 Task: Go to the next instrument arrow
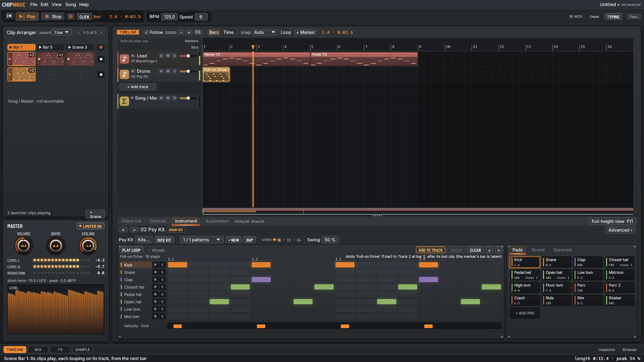click(134, 230)
